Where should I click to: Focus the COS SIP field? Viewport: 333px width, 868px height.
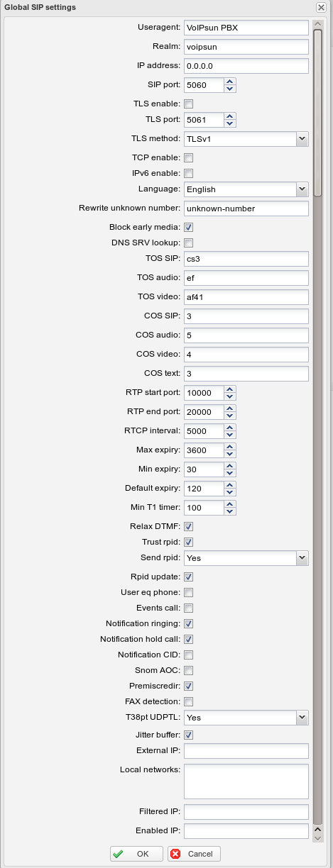[x=246, y=316]
